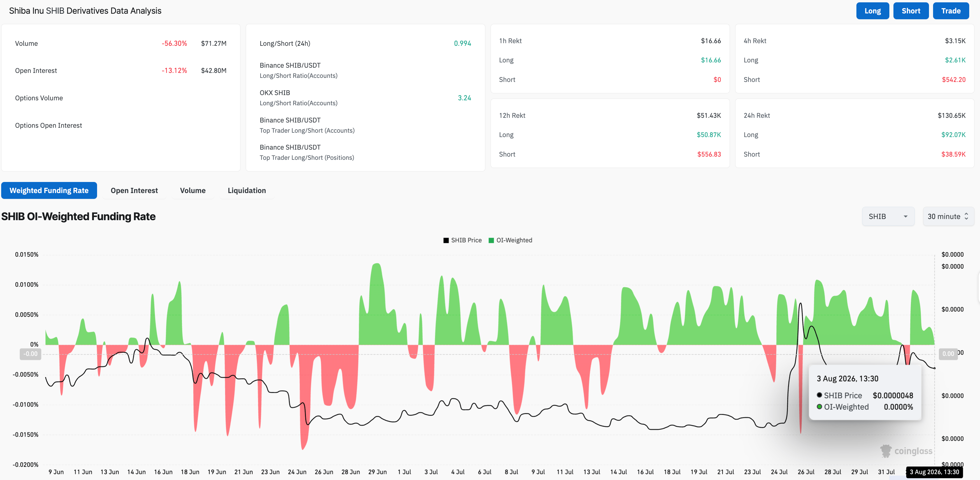Click the black SHIB Price legend swatch
The height and width of the screenshot is (480, 980).
pos(446,241)
